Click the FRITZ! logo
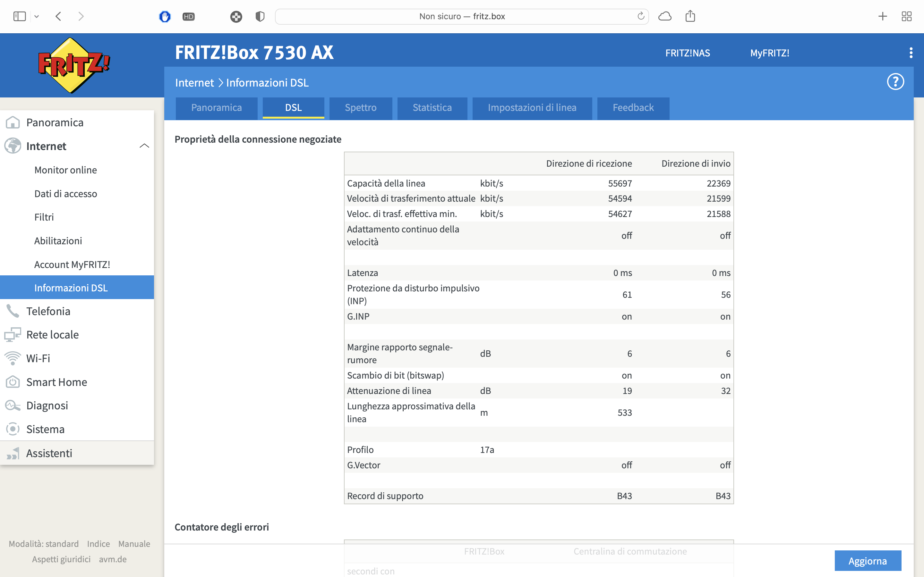 [74, 65]
